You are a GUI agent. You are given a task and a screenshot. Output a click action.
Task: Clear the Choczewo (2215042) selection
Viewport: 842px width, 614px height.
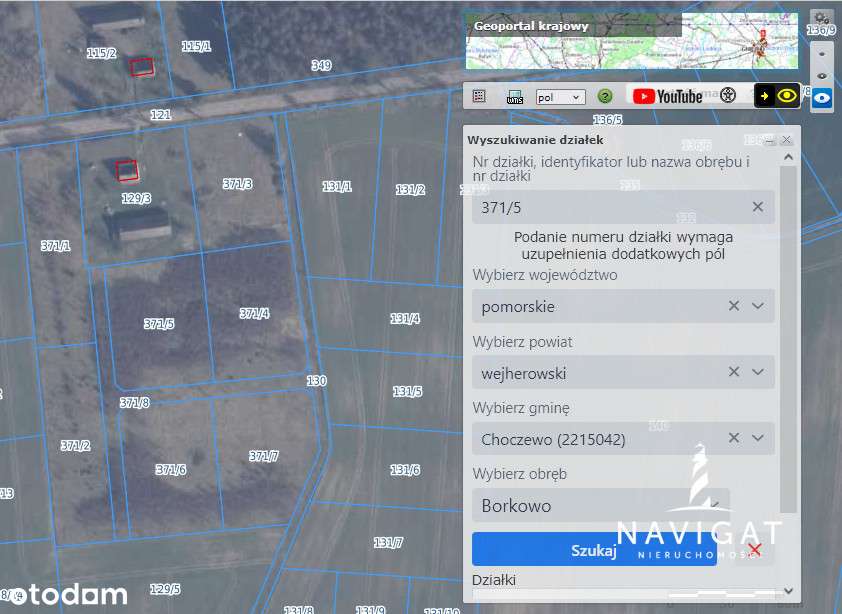tap(734, 438)
